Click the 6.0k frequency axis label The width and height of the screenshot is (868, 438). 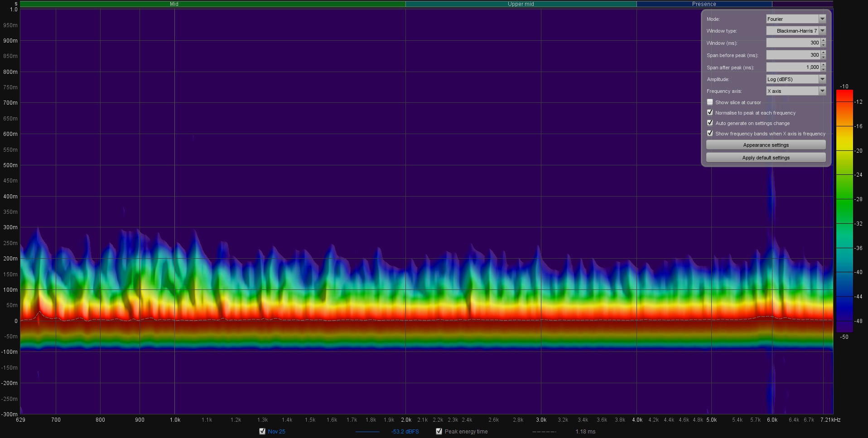point(772,420)
